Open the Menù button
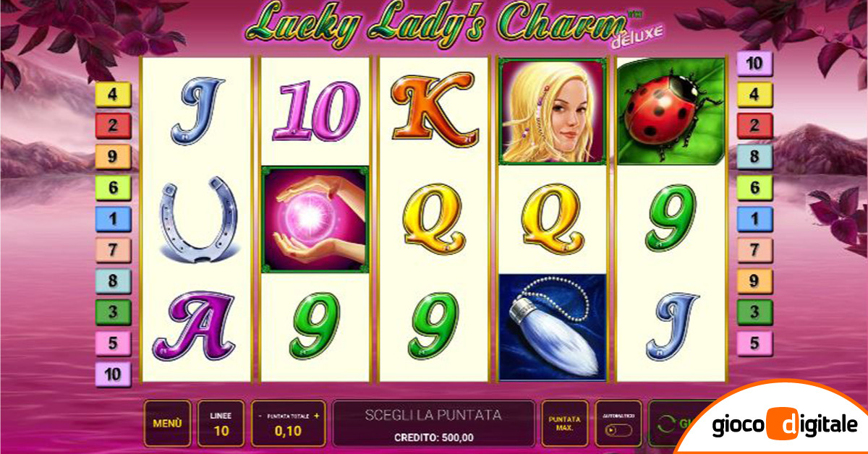 [x=167, y=423]
